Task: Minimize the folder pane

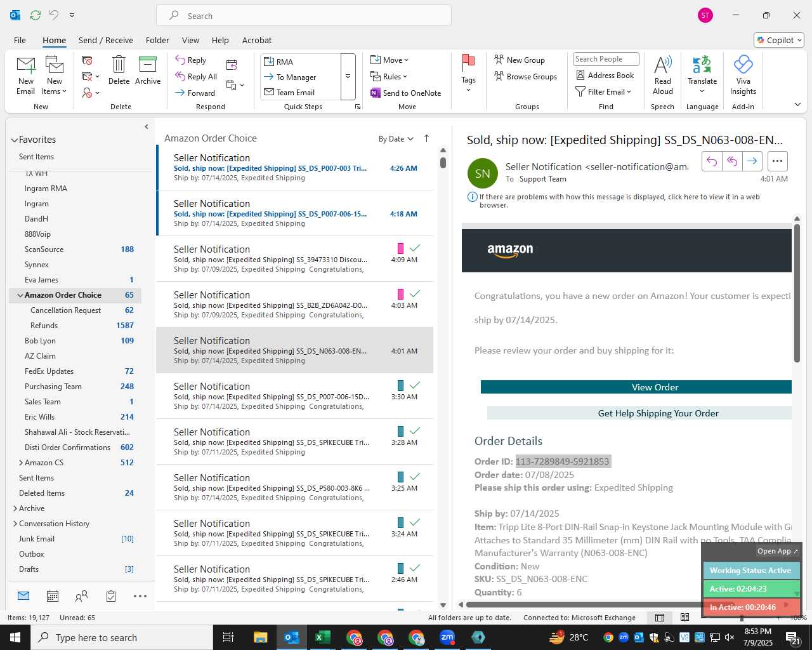Action: point(147,127)
